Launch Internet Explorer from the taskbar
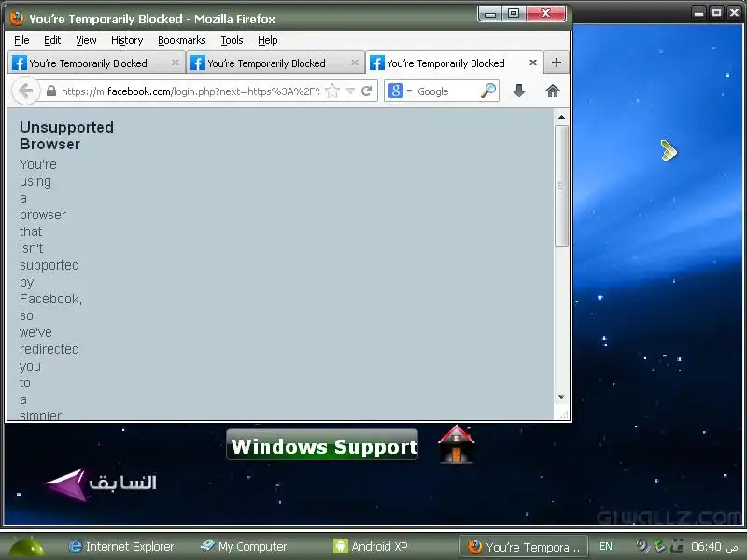 tap(121, 547)
